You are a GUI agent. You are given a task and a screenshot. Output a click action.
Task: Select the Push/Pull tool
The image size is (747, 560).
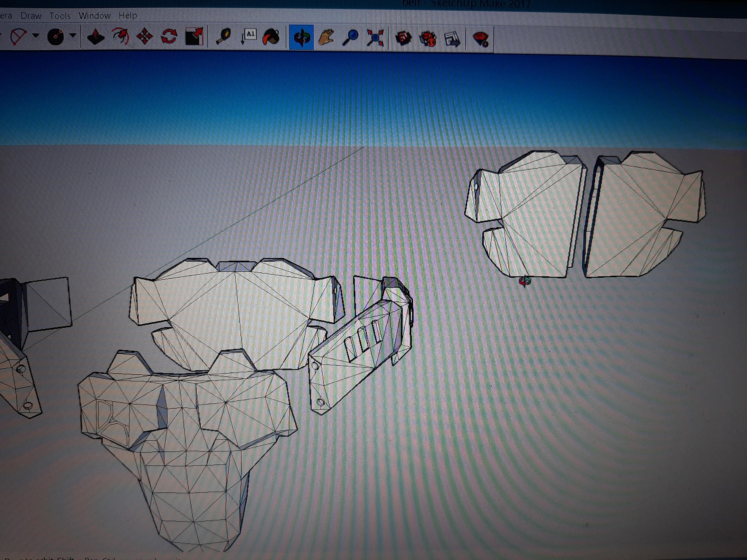[96, 37]
